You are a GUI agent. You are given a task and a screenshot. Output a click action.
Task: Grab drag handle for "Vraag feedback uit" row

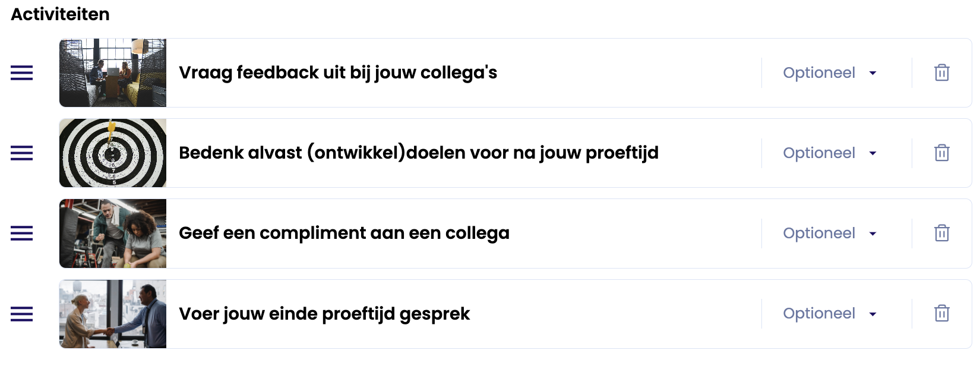tap(22, 72)
